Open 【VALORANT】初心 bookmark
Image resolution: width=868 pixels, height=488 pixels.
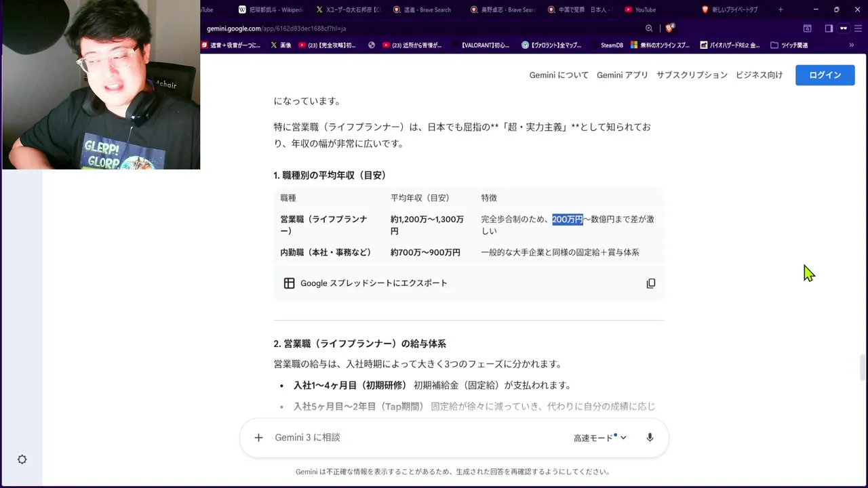481,45
